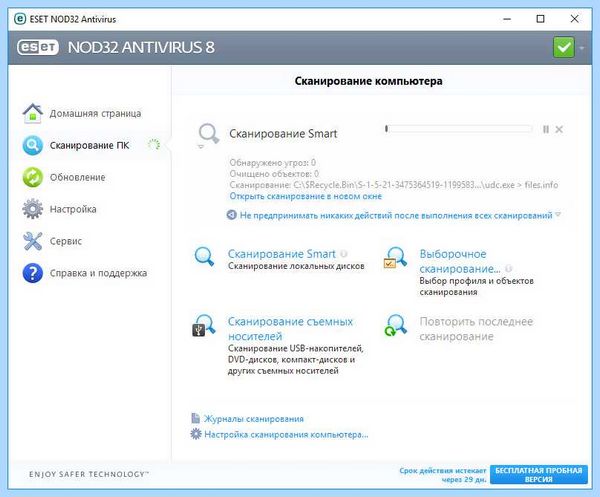Click the green Обновление refresh icon
This screenshot has width=600, height=497.
(x=33, y=177)
